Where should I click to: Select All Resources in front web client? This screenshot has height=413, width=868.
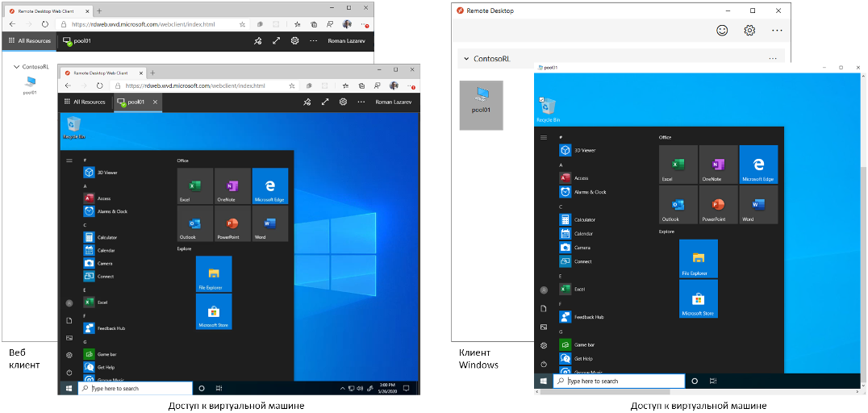pos(84,102)
